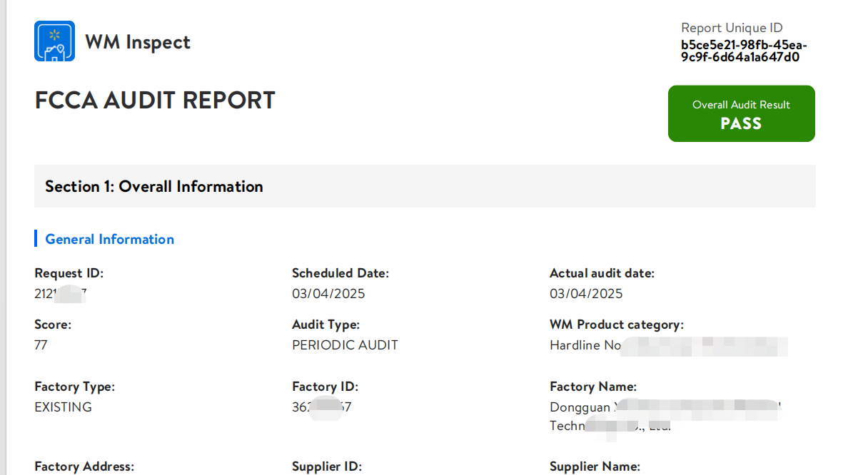Click the PERIODIC AUDIT audit type value
The image size is (868, 475).
(345, 345)
